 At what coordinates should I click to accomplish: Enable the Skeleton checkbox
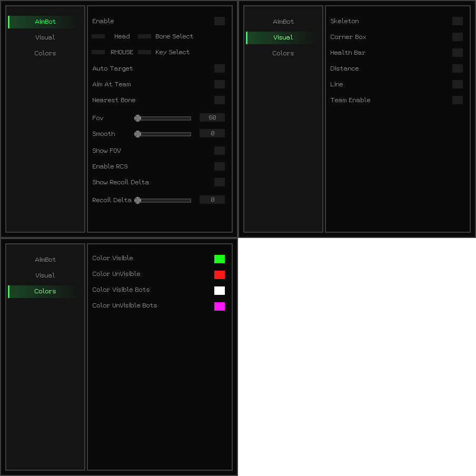[457, 21]
